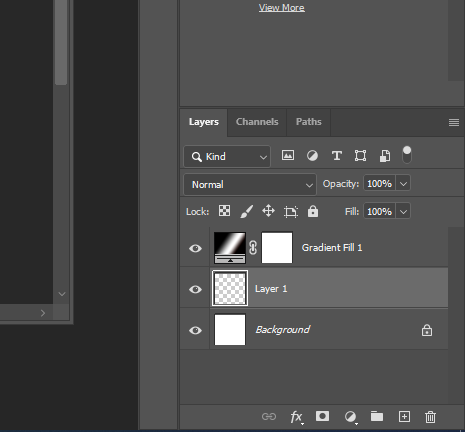Create a new group folder icon

[377, 416]
